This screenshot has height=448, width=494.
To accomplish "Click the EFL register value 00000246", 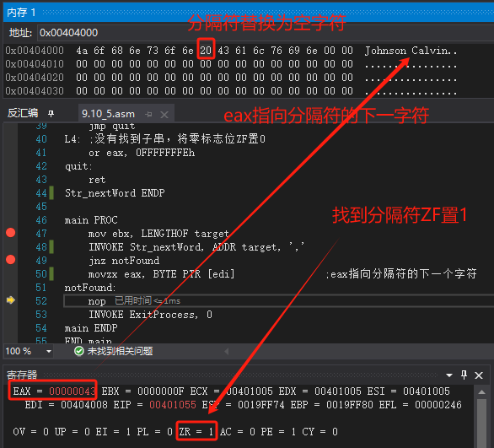I will [x=438, y=404].
